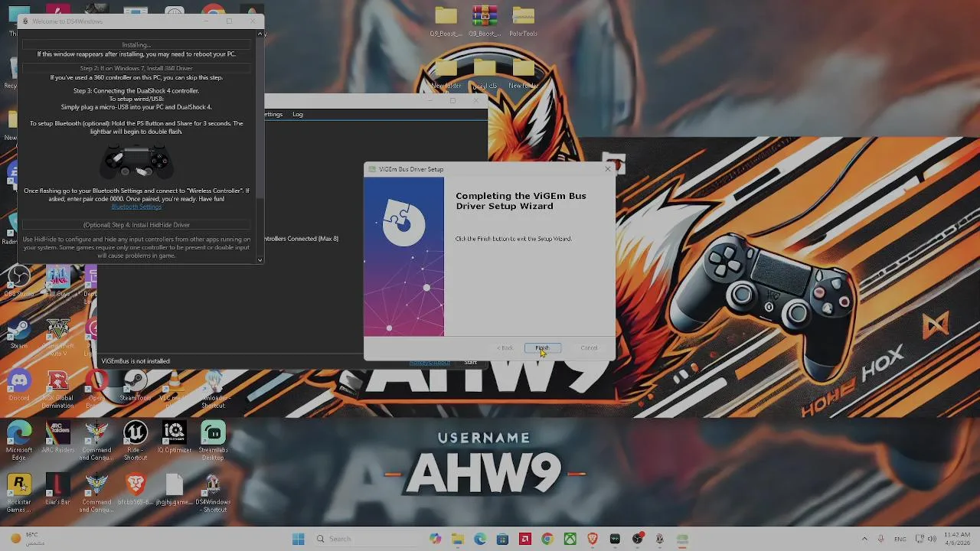Open the clock and date in taskbar

(957, 539)
